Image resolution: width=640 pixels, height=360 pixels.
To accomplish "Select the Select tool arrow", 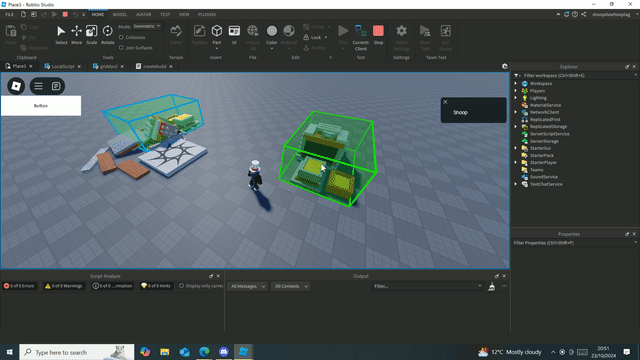I will (61, 34).
